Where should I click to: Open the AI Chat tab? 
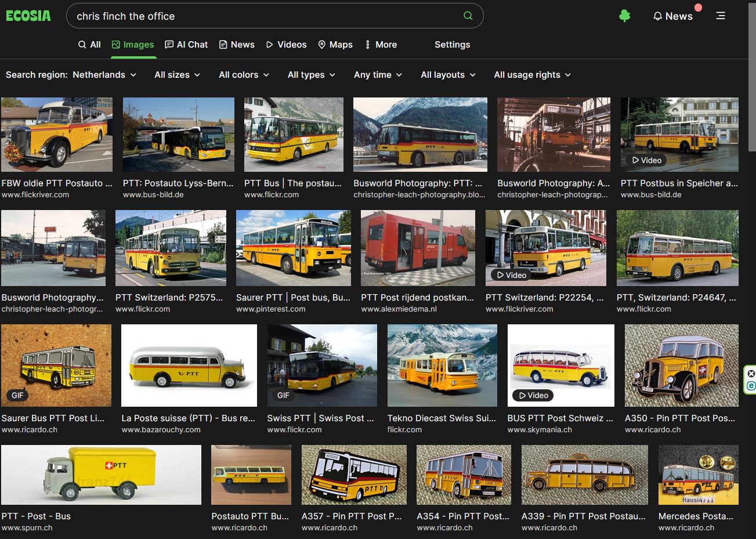tap(186, 45)
